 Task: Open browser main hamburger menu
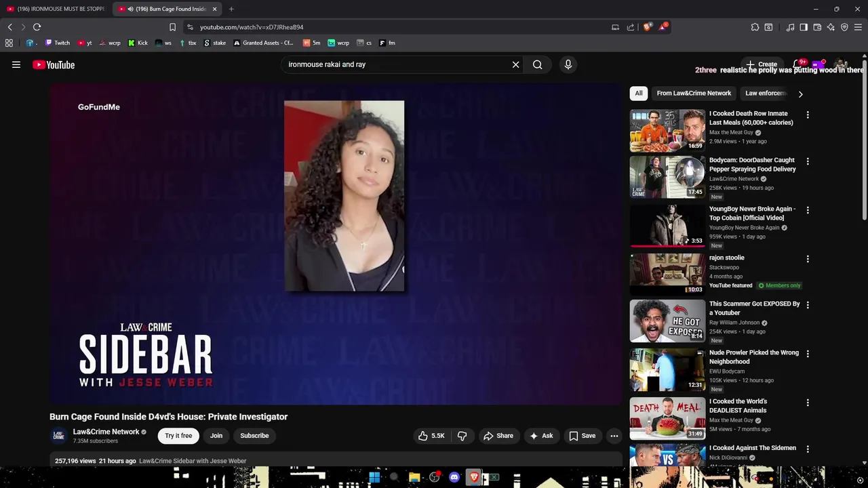pos(858,27)
